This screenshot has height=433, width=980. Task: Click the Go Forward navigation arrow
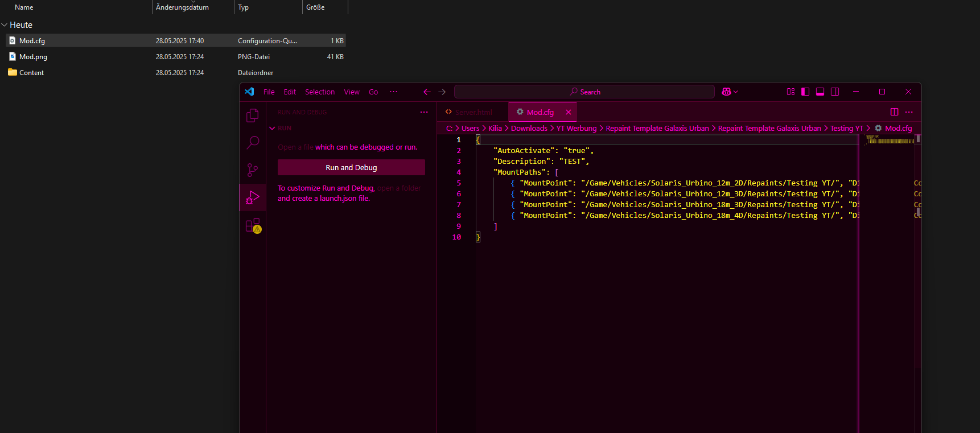pyautogui.click(x=442, y=92)
